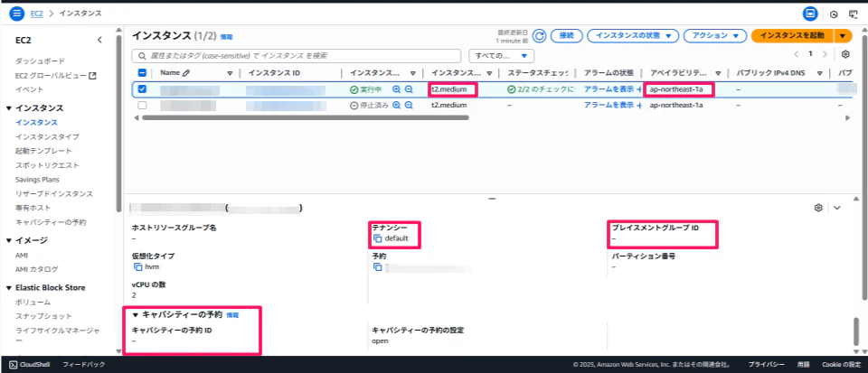The height and width of the screenshot is (373, 868).
Task: Uncheck the running instance row checkbox
Action: pos(142,89)
